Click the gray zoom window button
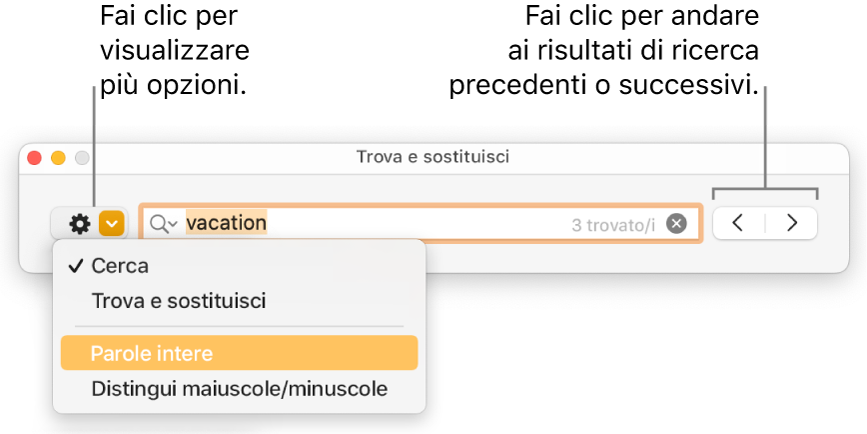Screen dimensions: 867x434 coord(82,157)
